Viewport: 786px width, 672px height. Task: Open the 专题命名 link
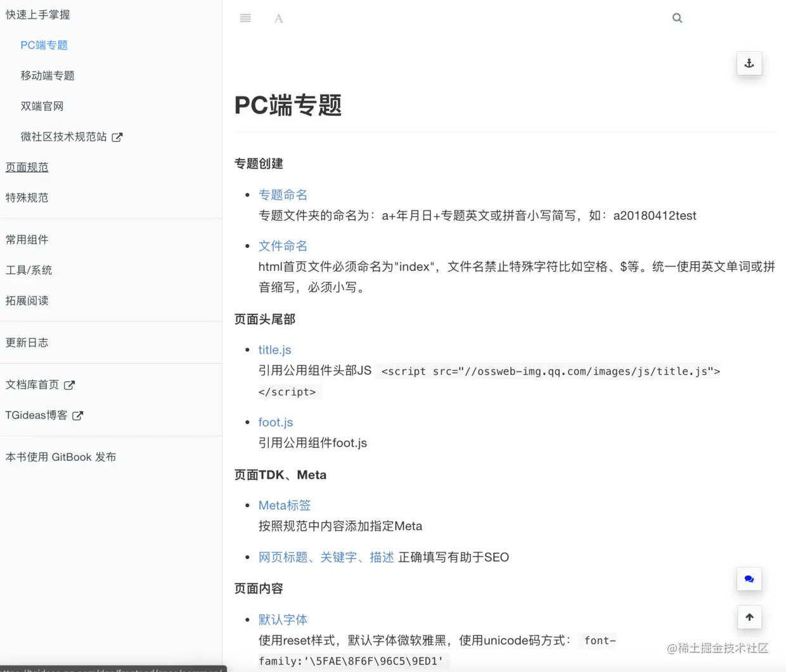[283, 195]
